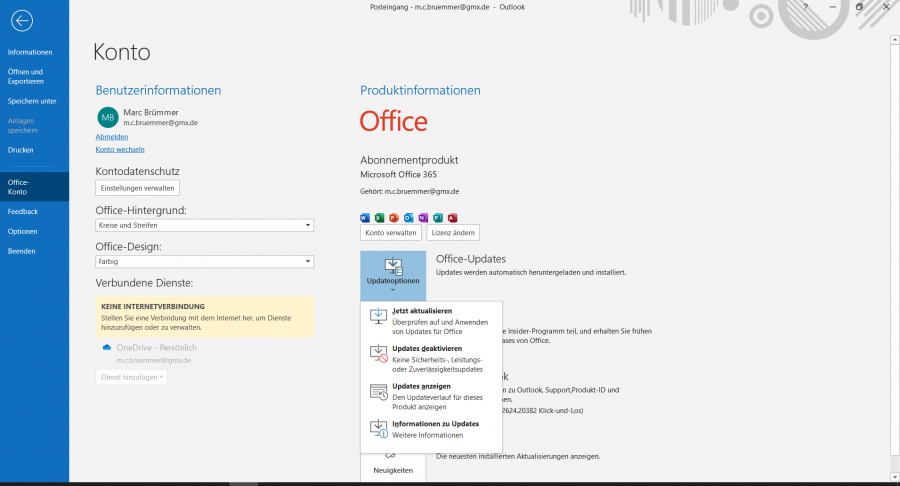Click the back arrow to leave Konto
This screenshot has width=900, height=486.
21,20
